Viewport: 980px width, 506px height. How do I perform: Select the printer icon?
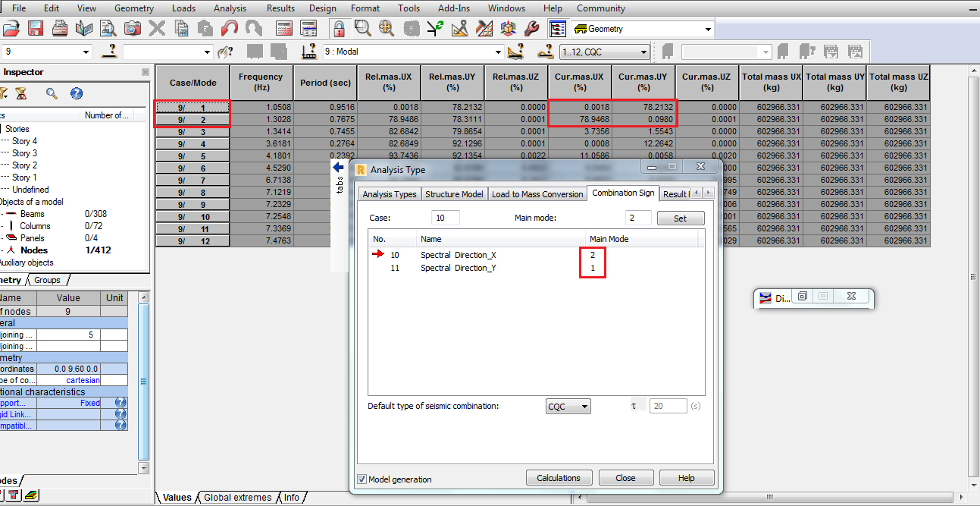click(x=61, y=28)
